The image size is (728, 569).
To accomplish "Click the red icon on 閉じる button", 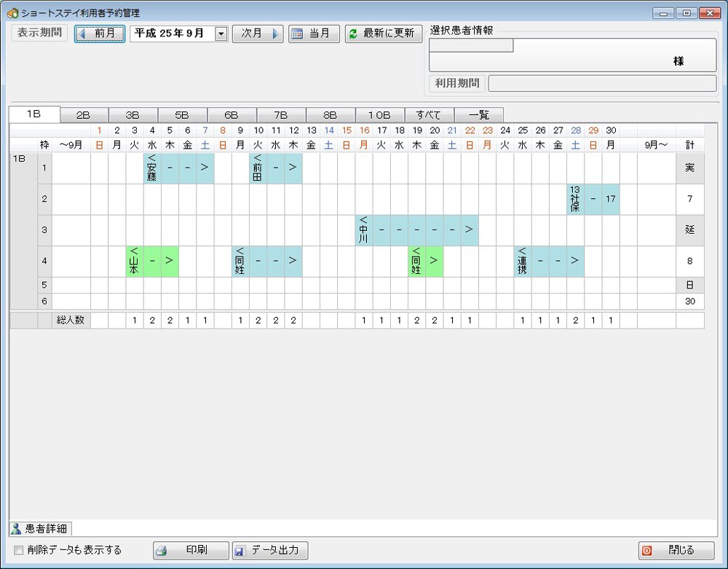I will click(x=646, y=551).
